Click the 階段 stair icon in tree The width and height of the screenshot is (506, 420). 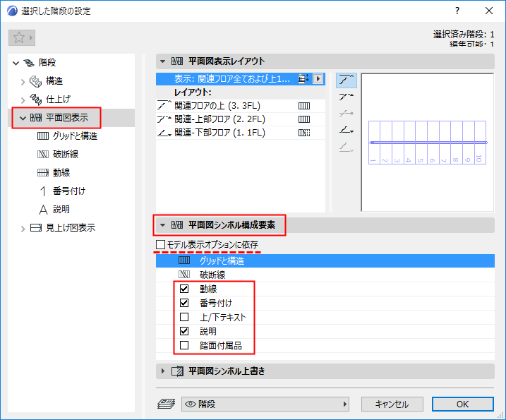click(29, 63)
